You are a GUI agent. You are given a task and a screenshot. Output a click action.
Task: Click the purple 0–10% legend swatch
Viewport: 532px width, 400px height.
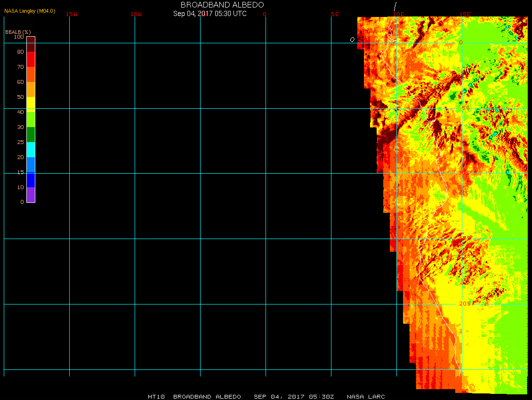pyautogui.click(x=31, y=195)
